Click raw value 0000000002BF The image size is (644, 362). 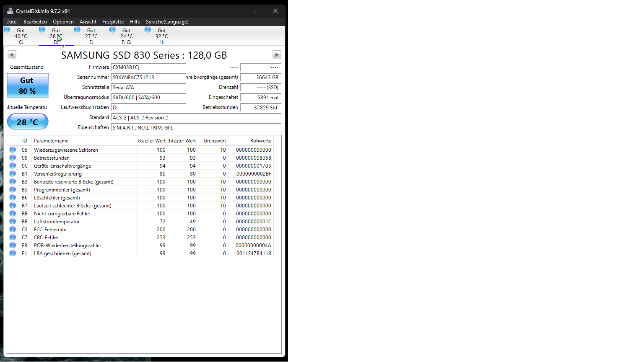click(254, 174)
